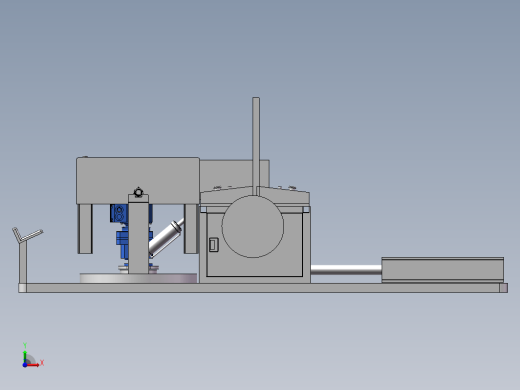This screenshot has height=390, width=520.
Task: Select the small rectangular latch on the box
Action: coord(214,245)
